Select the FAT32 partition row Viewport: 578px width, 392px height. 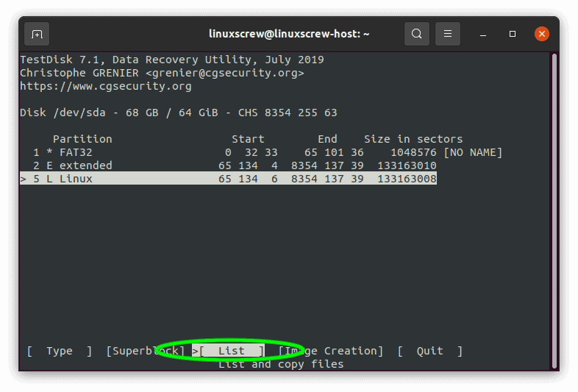click(267, 152)
